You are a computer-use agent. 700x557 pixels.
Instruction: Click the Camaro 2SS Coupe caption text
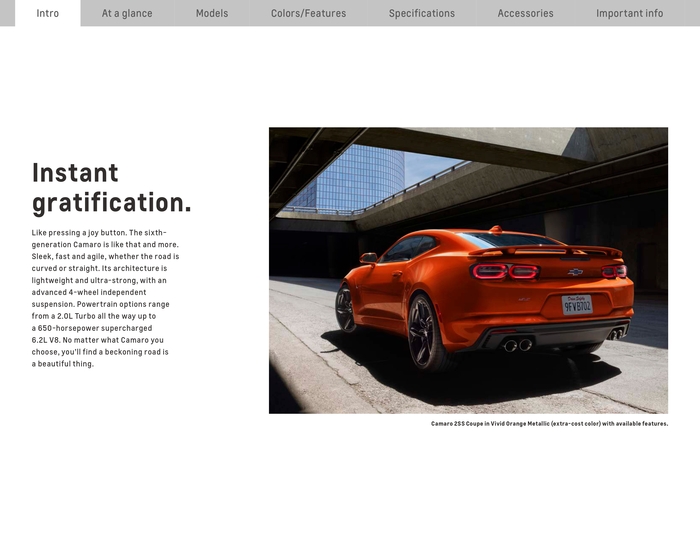click(x=550, y=424)
